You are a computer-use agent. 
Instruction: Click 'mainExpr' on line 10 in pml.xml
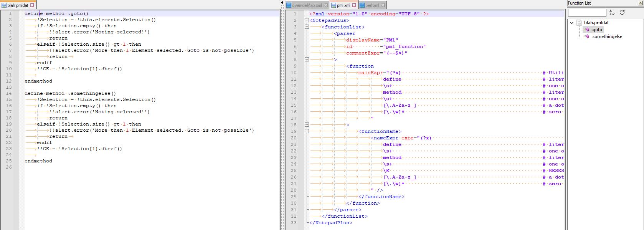[x=370, y=73]
